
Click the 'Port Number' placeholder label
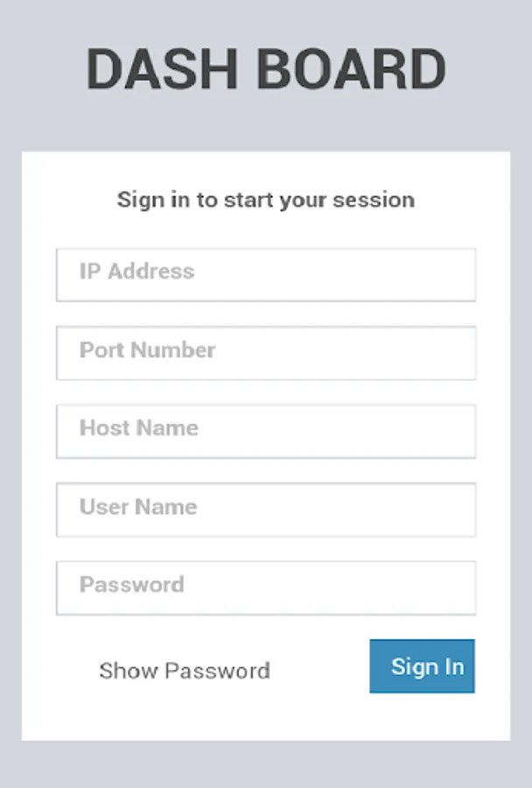[147, 350]
